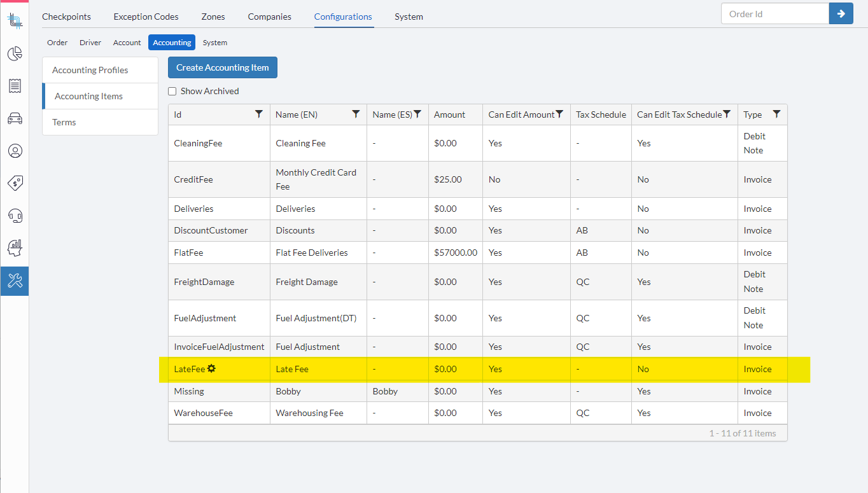Image resolution: width=868 pixels, height=493 pixels.
Task: Click the Fuel Adjustment(DT) name cell
Action: (x=318, y=318)
